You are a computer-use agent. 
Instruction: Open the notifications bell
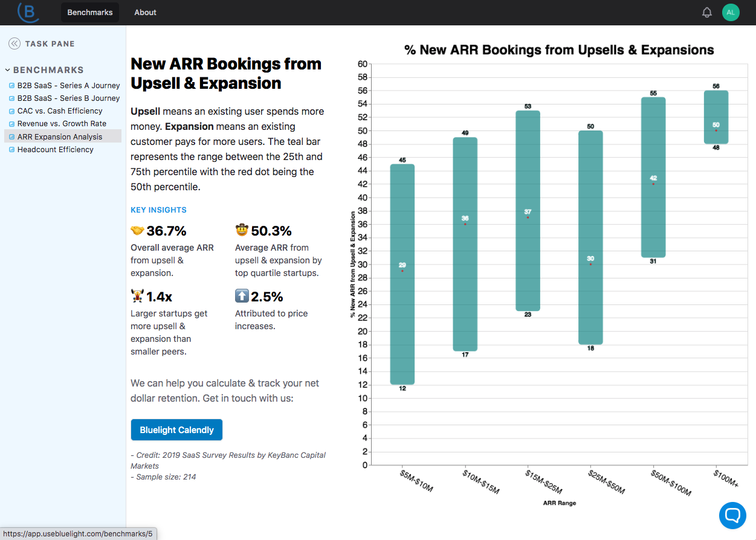707,13
